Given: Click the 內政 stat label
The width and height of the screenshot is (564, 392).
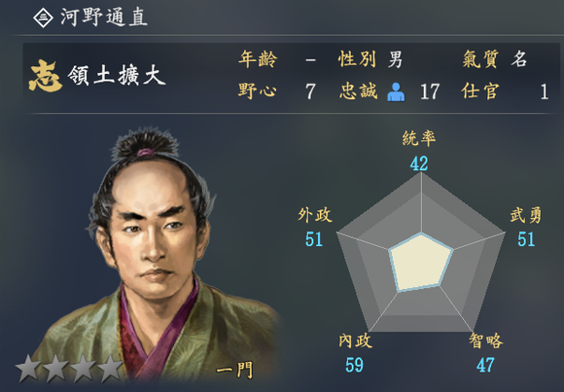Looking at the screenshot, I should click(355, 340).
